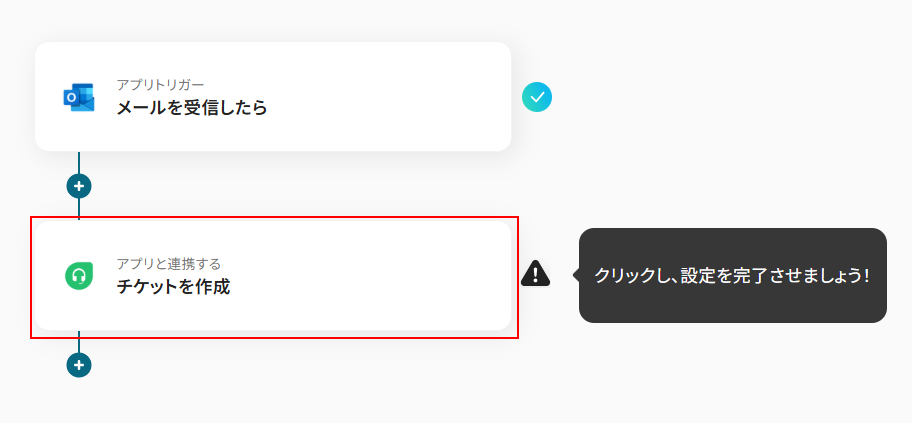This screenshot has width=912, height=423.
Task: Click the アプリトリガー label
Action: [160, 84]
